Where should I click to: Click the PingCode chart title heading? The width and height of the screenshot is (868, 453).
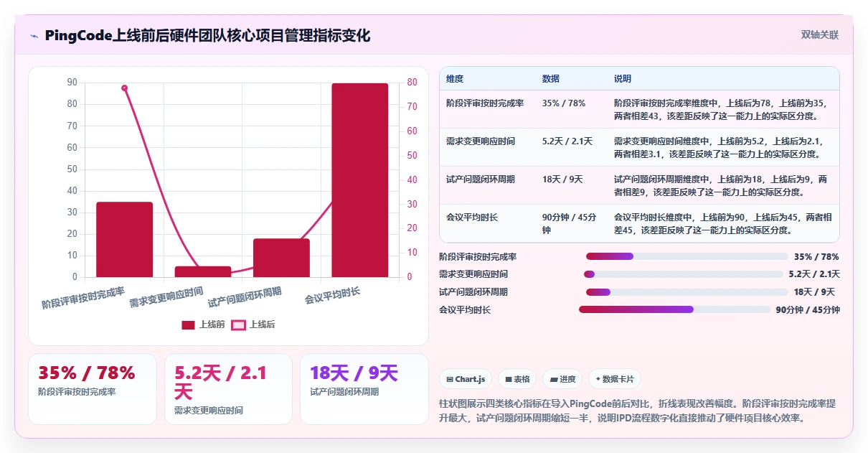click(x=207, y=35)
